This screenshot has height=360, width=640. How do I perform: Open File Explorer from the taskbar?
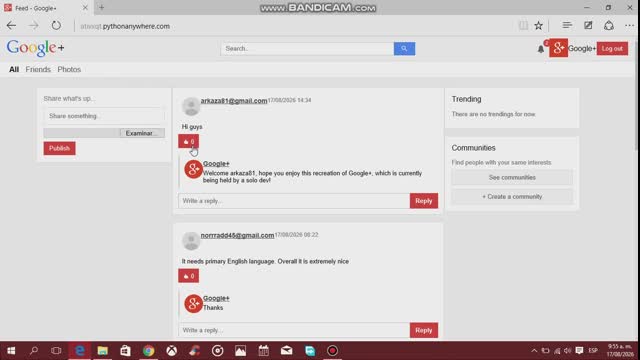point(102,351)
